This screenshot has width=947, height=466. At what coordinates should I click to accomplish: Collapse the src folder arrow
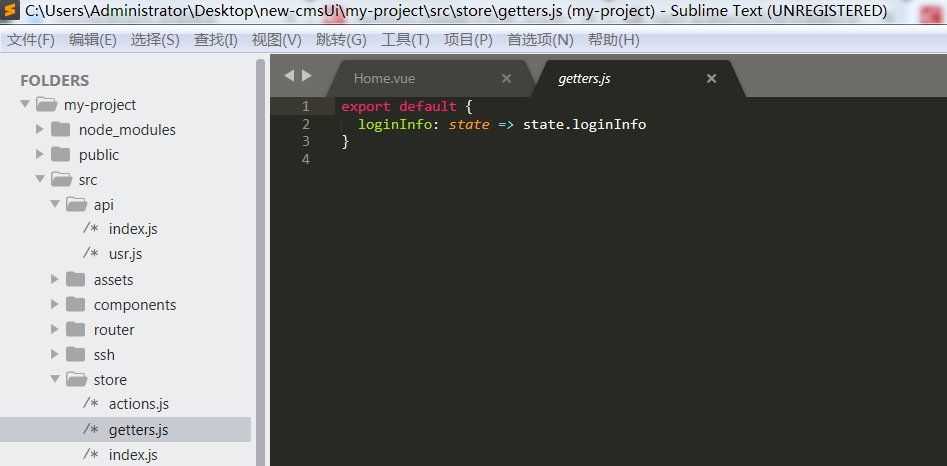pos(40,179)
